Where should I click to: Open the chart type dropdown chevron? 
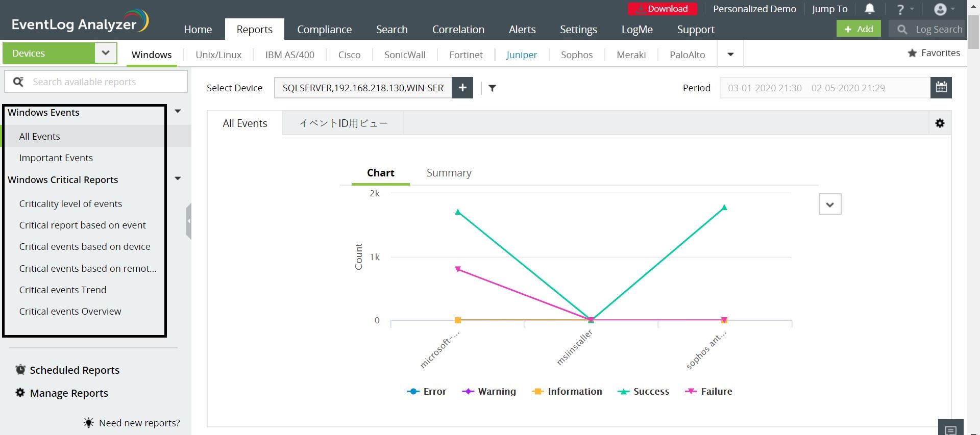coord(830,204)
